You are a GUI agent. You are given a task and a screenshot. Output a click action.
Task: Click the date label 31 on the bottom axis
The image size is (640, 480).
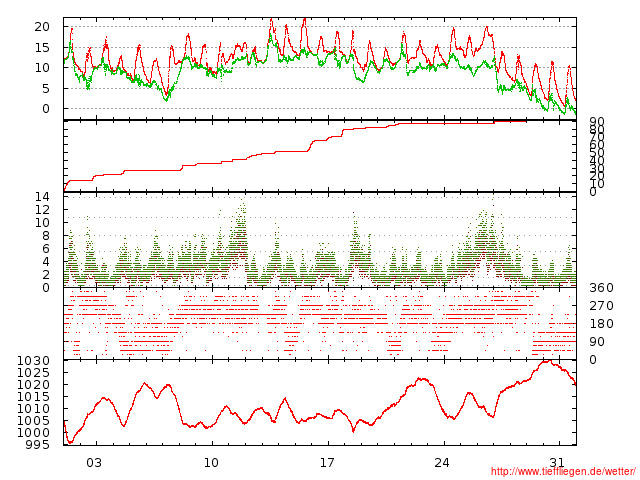click(557, 463)
